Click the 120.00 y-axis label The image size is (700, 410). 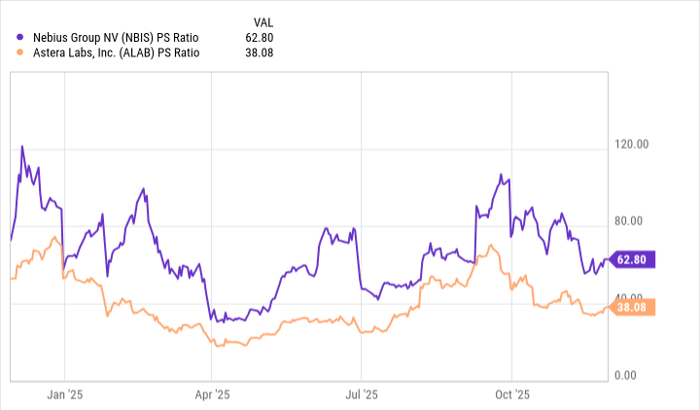click(x=633, y=145)
